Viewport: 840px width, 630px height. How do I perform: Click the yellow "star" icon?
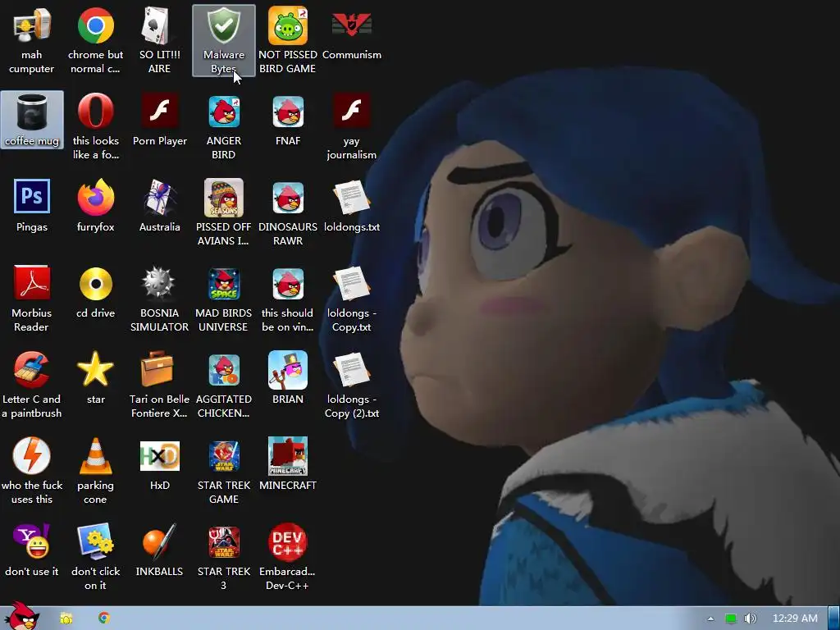click(x=95, y=378)
